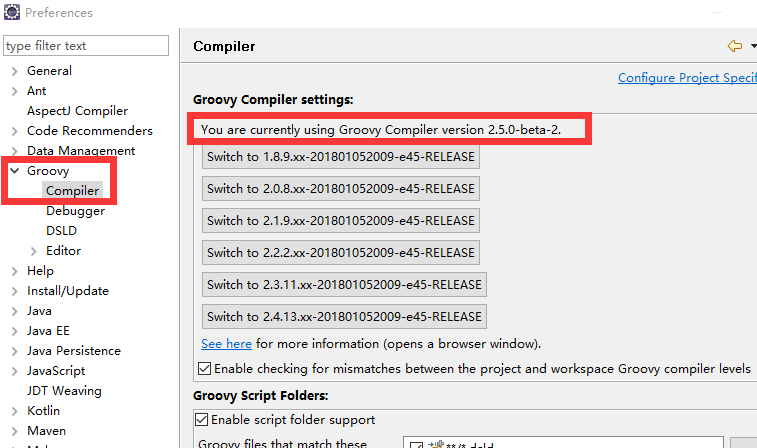Enable checking for Groovy compiler level mismatches
The image size is (757, 448).
click(x=205, y=368)
